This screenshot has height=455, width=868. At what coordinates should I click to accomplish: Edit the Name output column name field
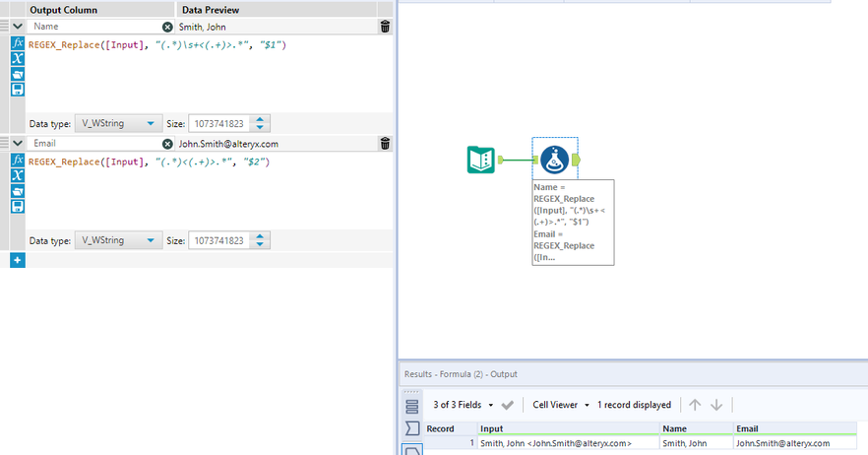(94, 26)
